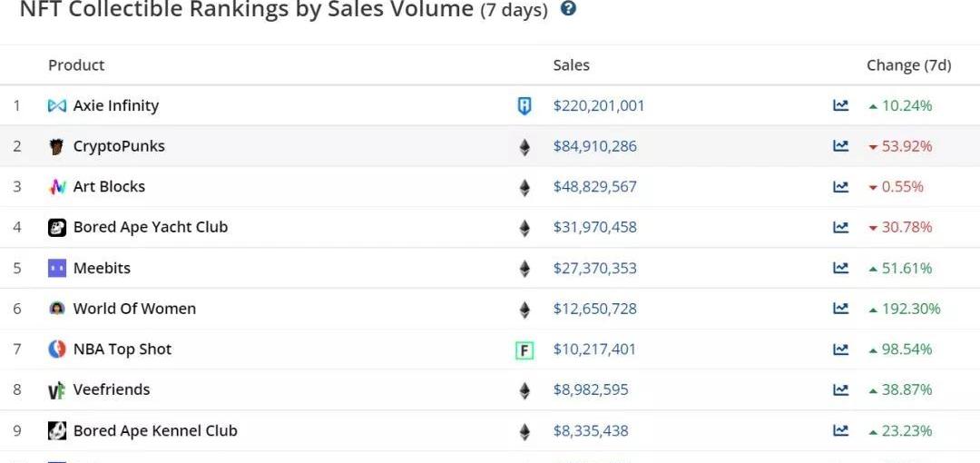Screen dimensions: 980x463
Task: Open the NBA Top Shot link
Action: [x=122, y=349]
